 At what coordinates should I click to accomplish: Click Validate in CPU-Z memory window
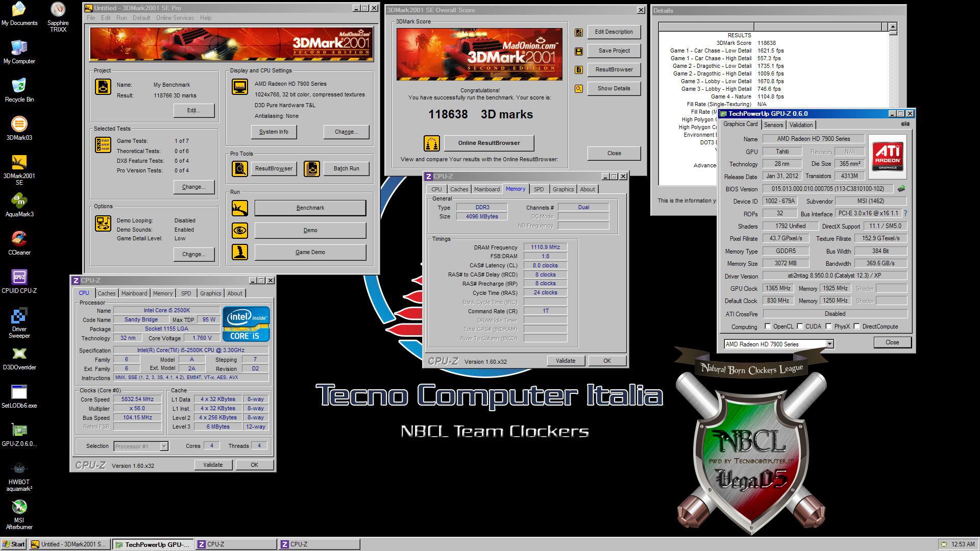click(x=566, y=361)
